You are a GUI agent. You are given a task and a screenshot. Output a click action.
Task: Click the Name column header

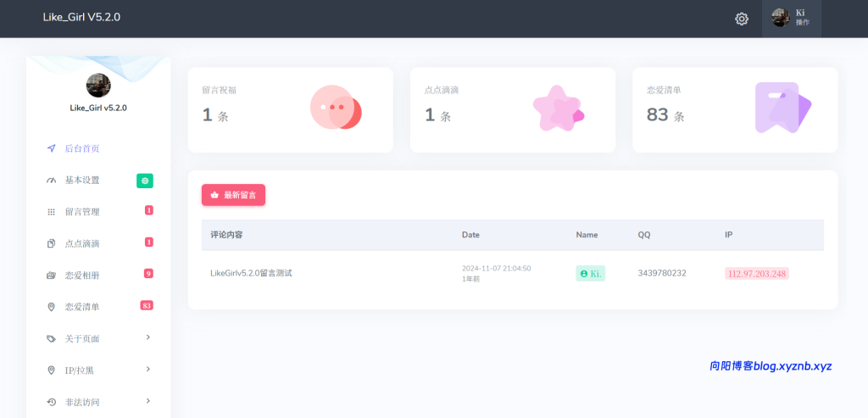pyautogui.click(x=587, y=235)
